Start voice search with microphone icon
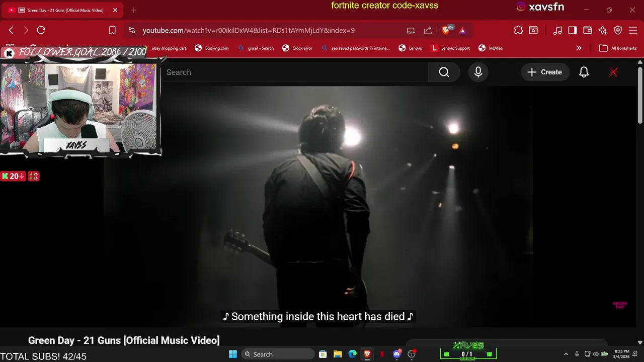This screenshot has height=362, width=644. [x=478, y=72]
